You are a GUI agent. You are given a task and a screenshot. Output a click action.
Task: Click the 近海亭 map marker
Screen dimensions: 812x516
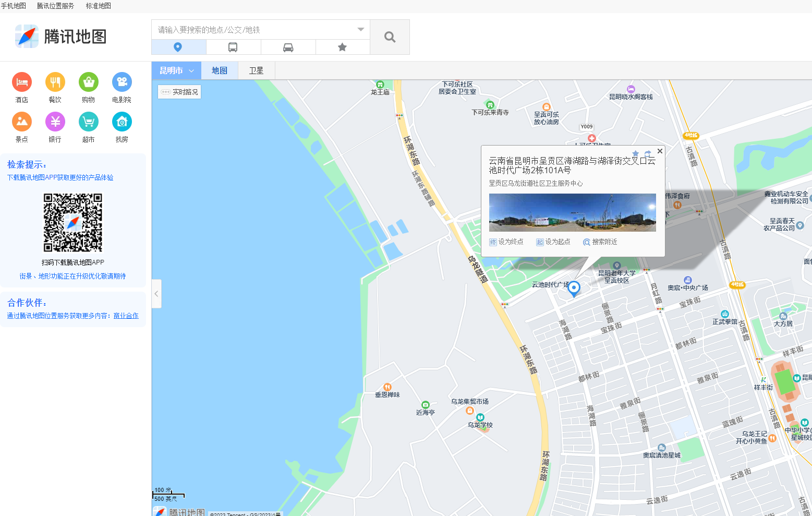[426, 405]
